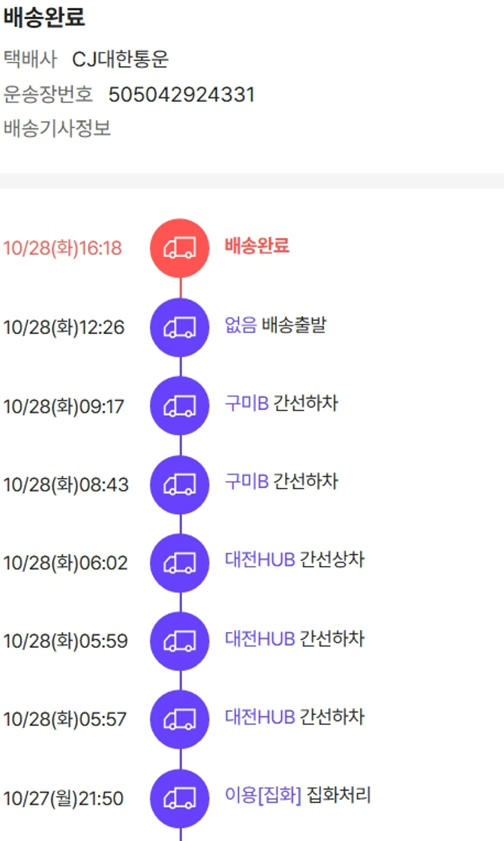Click the 10/27(월)21:50 timestamp
The width and height of the screenshot is (504, 841).
[63, 799]
